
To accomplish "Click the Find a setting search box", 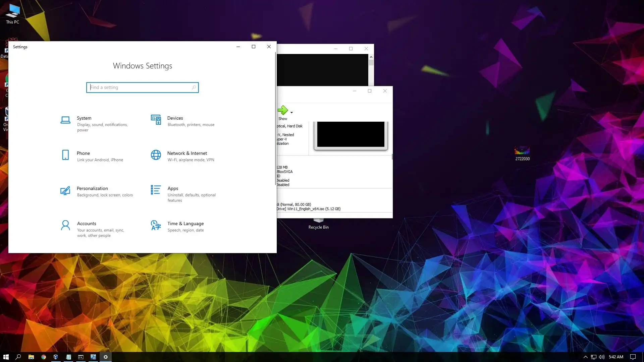I will [x=142, y=87].
